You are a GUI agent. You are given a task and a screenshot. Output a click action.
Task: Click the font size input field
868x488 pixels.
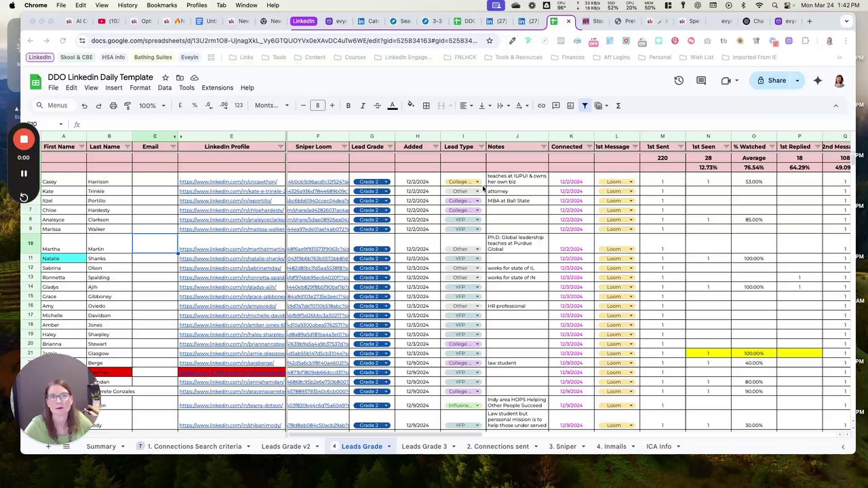pos(317,106)
